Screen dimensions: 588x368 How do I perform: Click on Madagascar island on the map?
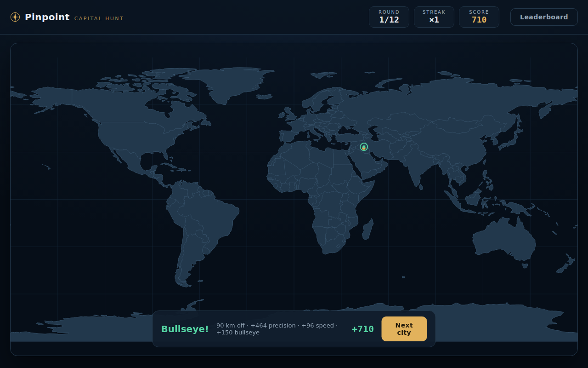[367, 230]
